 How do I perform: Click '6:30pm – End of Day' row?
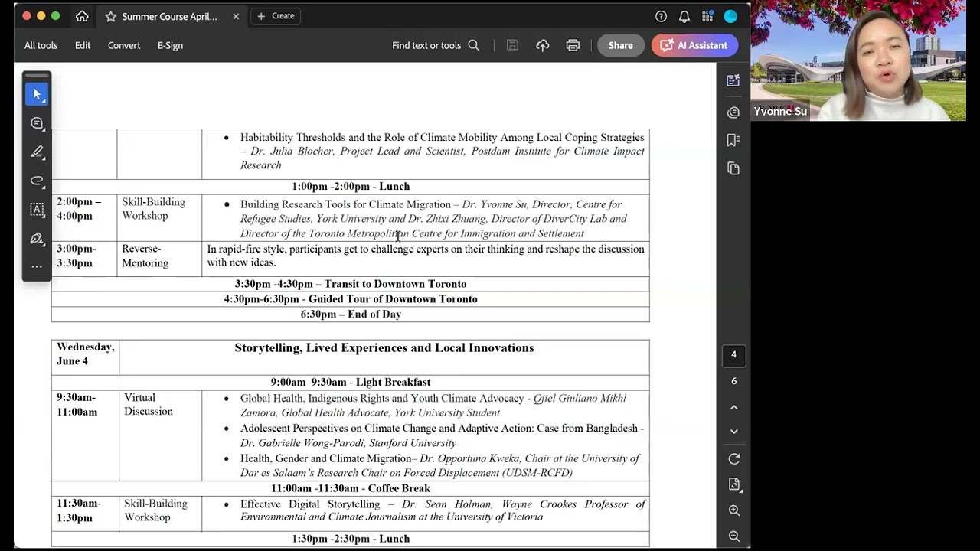(351, 315)
